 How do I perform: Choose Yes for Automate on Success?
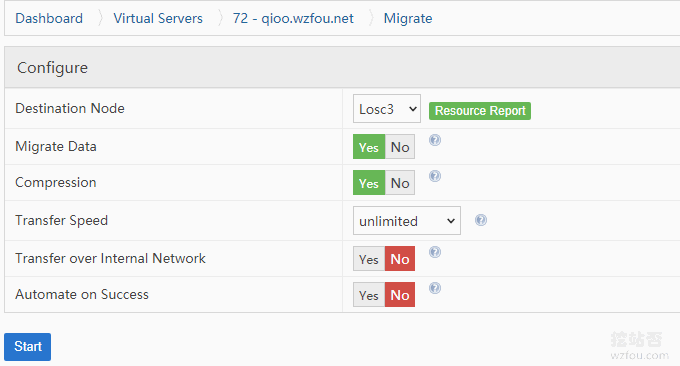tap(369, 294)
